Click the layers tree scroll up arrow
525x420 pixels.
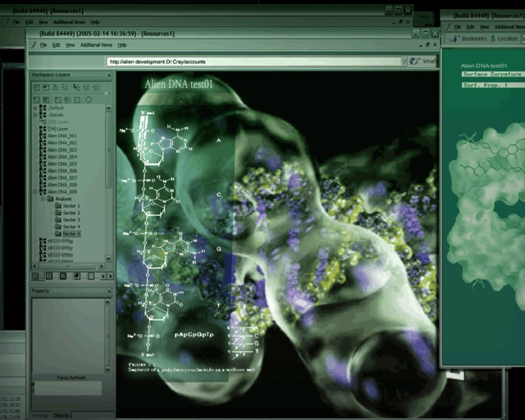point(108,108)
